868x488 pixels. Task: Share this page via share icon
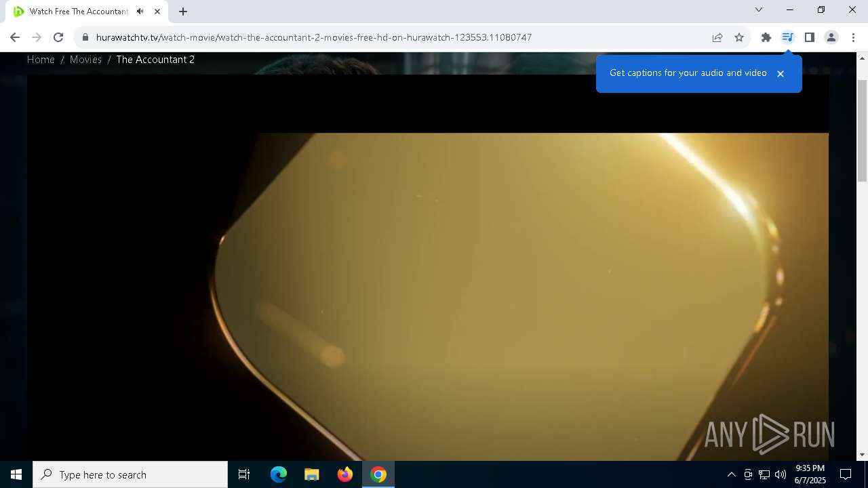(717, 37)
